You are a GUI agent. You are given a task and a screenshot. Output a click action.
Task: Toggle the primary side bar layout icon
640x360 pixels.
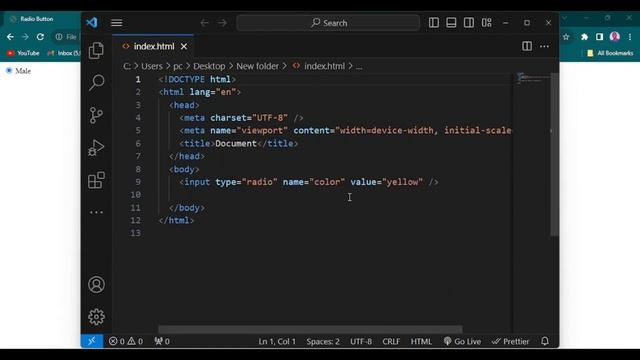434,22
